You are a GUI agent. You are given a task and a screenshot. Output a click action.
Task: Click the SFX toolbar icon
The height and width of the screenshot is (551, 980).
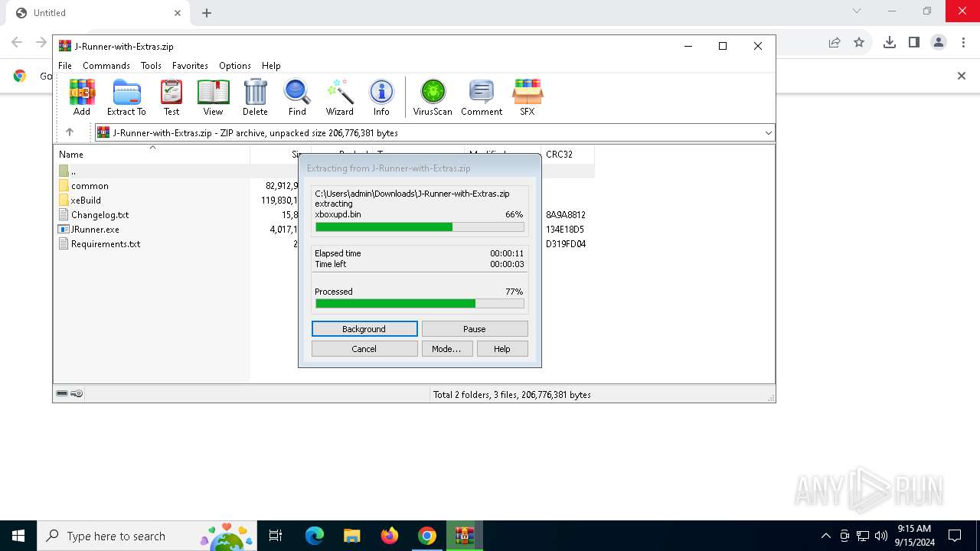point(528,97)
